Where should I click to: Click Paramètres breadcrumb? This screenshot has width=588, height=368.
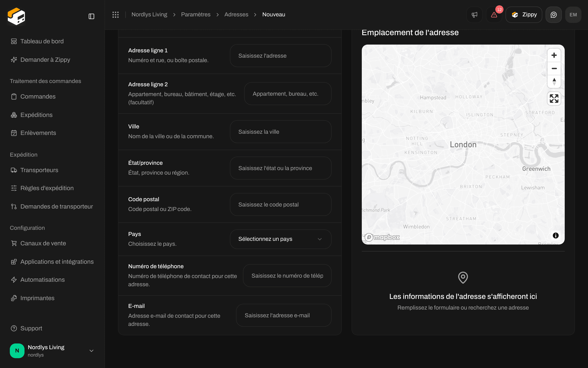(196, 15)
